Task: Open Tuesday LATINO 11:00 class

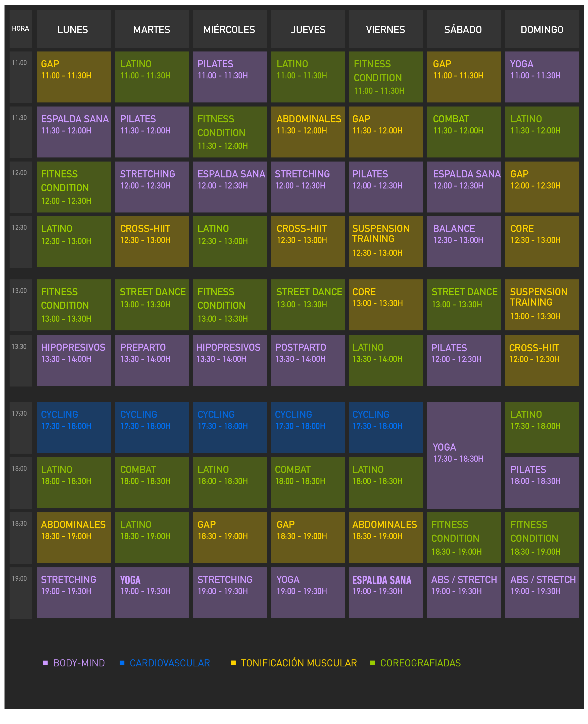Action: 152,77
